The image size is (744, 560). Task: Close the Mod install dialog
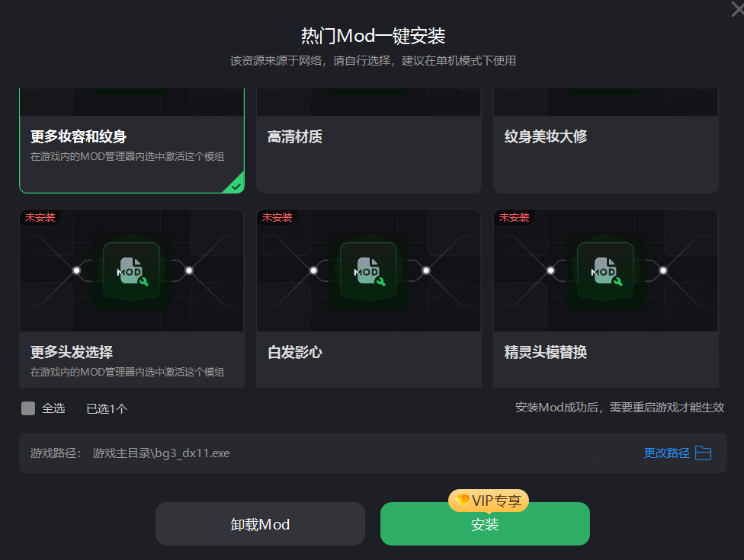point(737,8)
